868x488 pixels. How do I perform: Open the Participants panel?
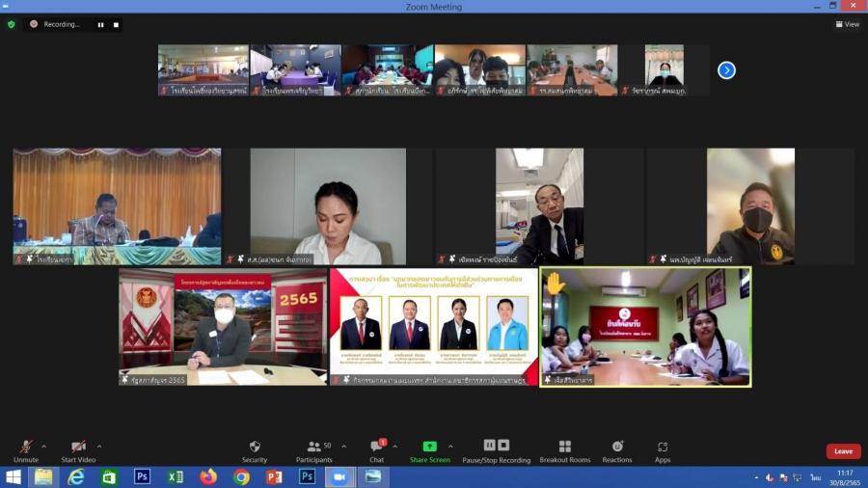click(314, 449)
